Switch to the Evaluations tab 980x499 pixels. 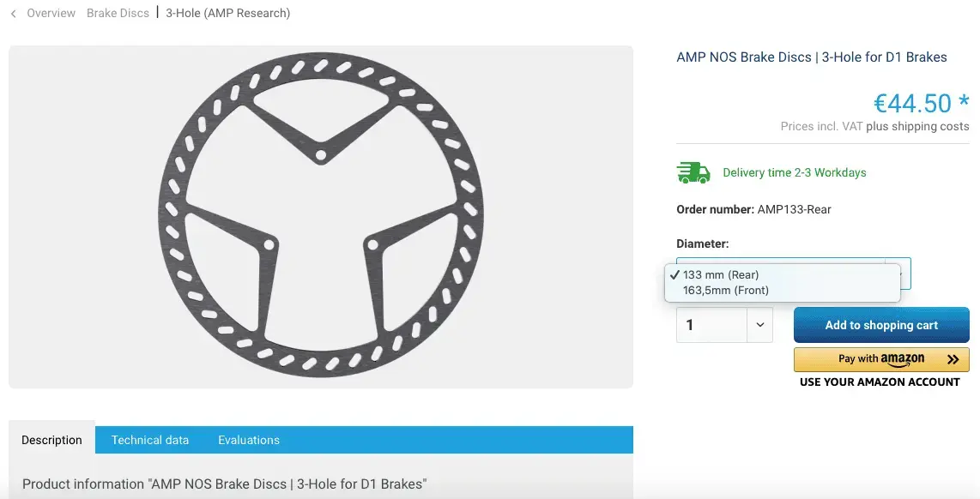(x=249, y=440)
